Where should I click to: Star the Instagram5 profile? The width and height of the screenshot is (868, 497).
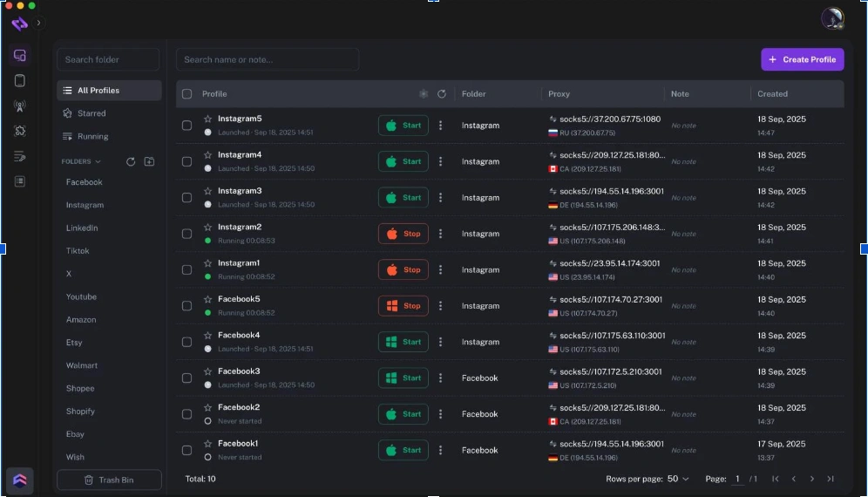207,119
